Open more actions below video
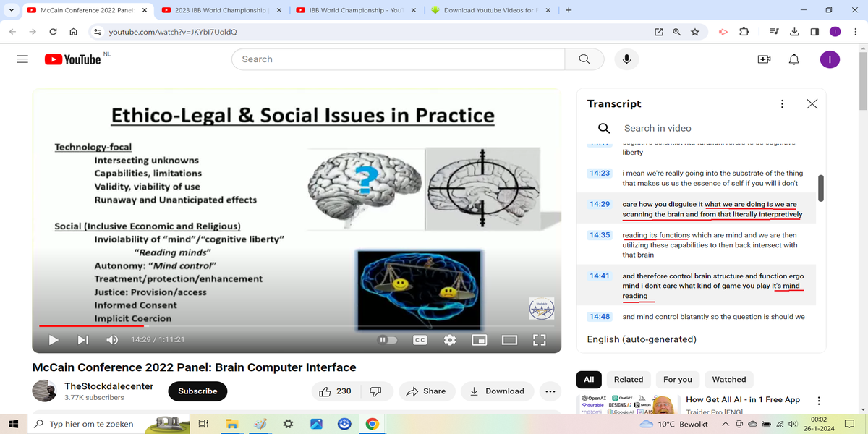 click(x=550, y=391)
